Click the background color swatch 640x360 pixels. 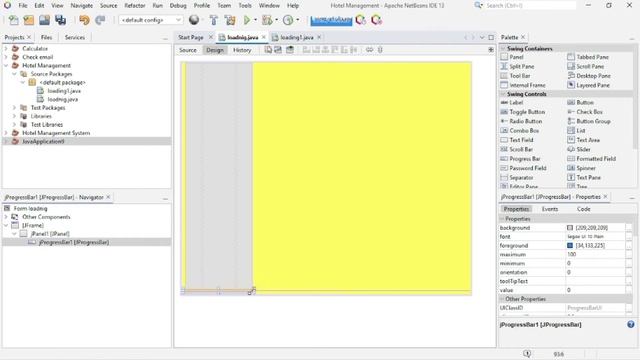570,228
